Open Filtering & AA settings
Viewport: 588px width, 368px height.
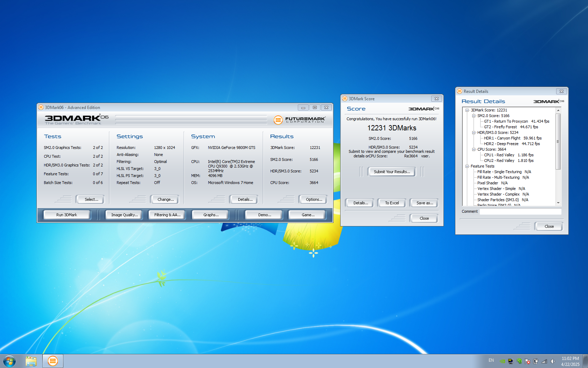coord(167,215)
